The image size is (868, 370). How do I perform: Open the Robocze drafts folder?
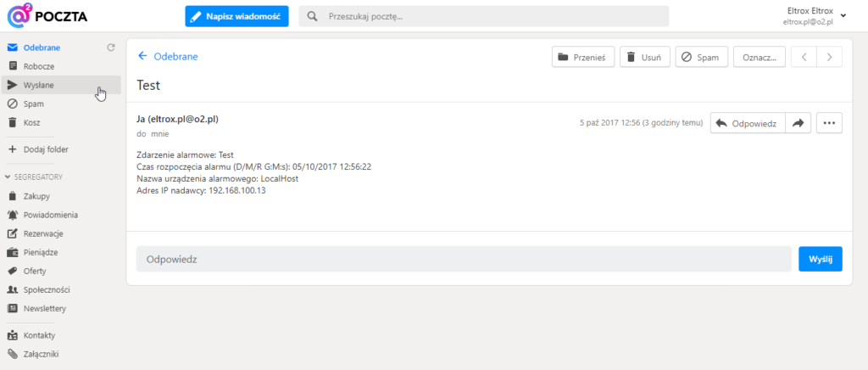(40, 66)
